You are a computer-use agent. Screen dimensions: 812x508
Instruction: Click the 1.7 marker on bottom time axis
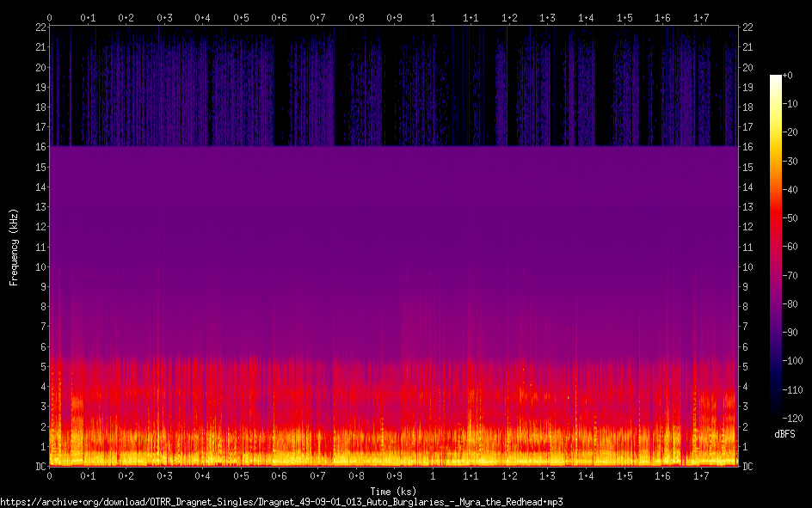pos(701,476)
